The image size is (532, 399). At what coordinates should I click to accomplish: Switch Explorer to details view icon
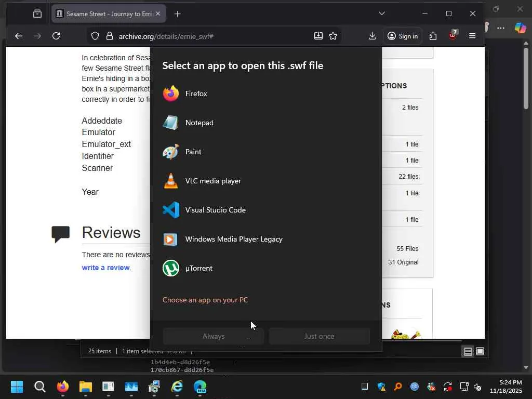click(x=468, y=352)
